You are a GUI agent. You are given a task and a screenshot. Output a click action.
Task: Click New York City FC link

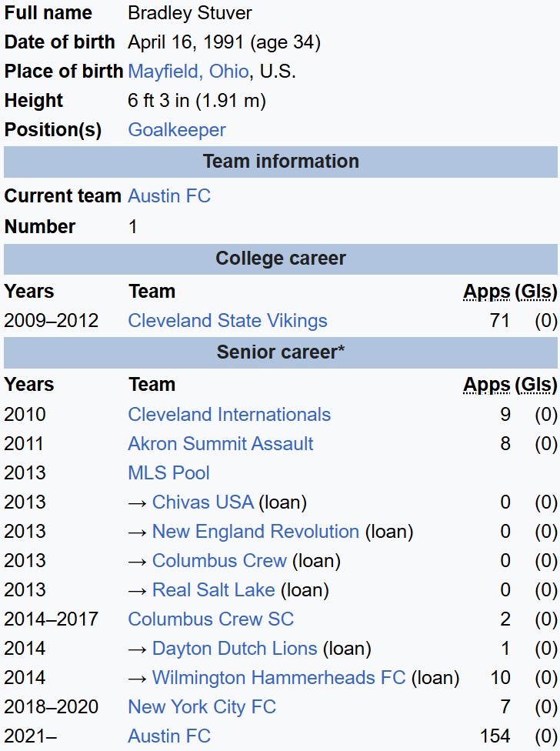pyautogui.click(x=202, y=707)
